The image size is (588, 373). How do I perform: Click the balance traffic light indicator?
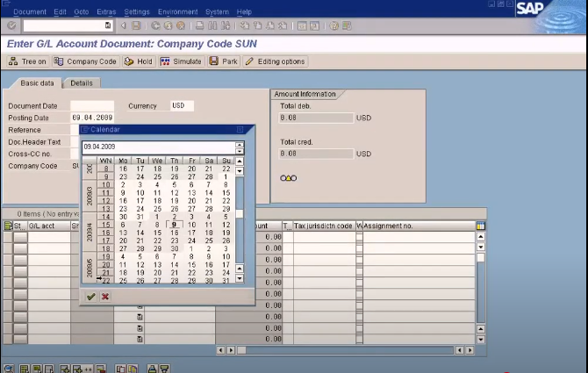pyautogui.click(x=289, y=178)
